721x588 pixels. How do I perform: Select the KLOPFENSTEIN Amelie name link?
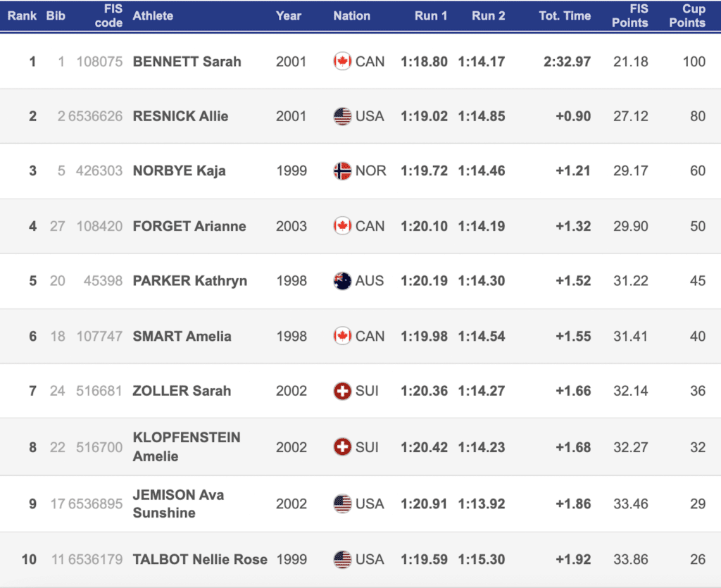click(186, 446)
